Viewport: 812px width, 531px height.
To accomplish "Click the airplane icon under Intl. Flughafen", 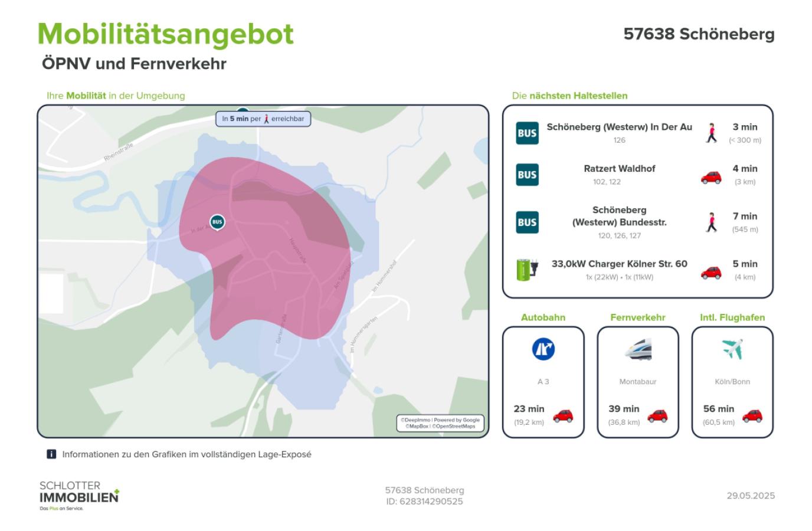I will 732,349.
